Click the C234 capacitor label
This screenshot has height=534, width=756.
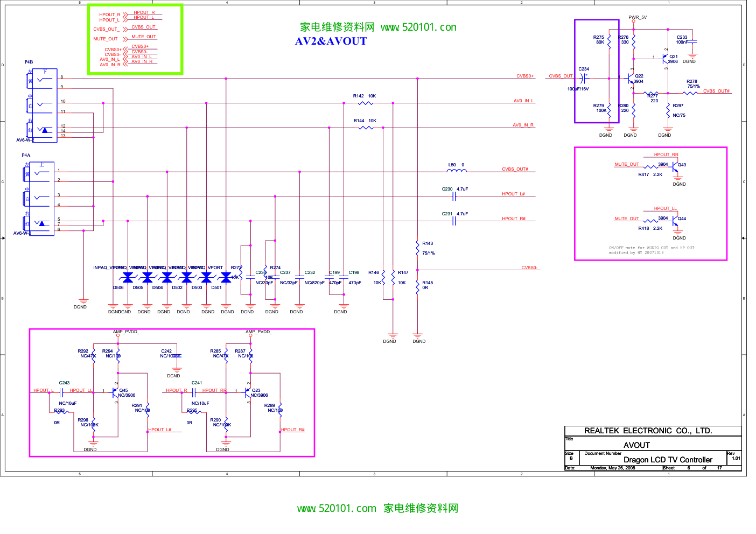[584, 69]
